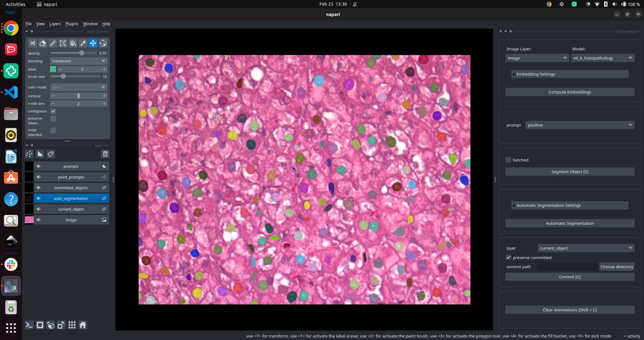Activate the fill bucket tool

pos(73,43)
